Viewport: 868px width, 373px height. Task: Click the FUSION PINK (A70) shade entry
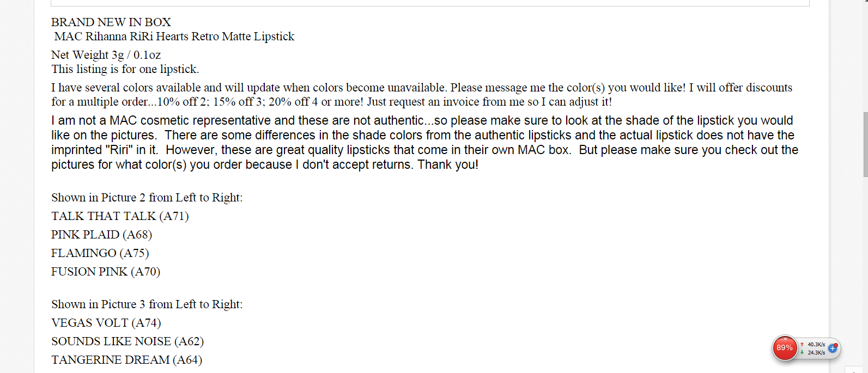click(x=106, y=272)
